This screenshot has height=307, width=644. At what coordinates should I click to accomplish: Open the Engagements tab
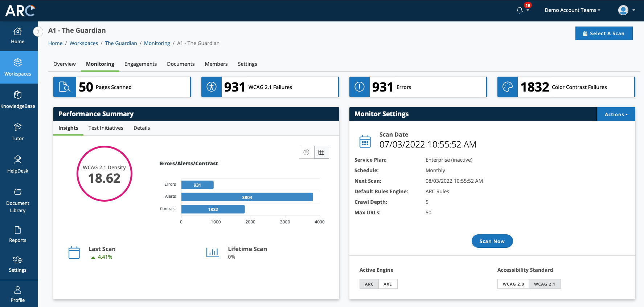[140, 64]
